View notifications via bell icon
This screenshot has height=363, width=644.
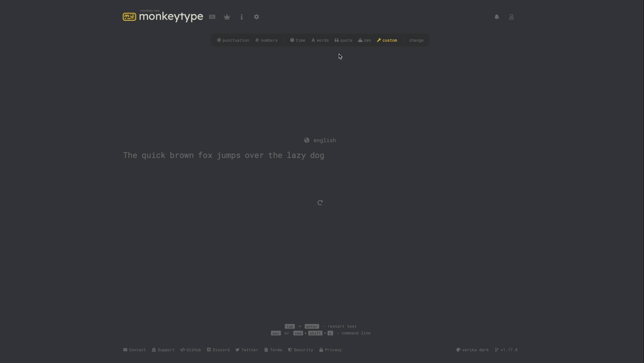tap(497, 17)
